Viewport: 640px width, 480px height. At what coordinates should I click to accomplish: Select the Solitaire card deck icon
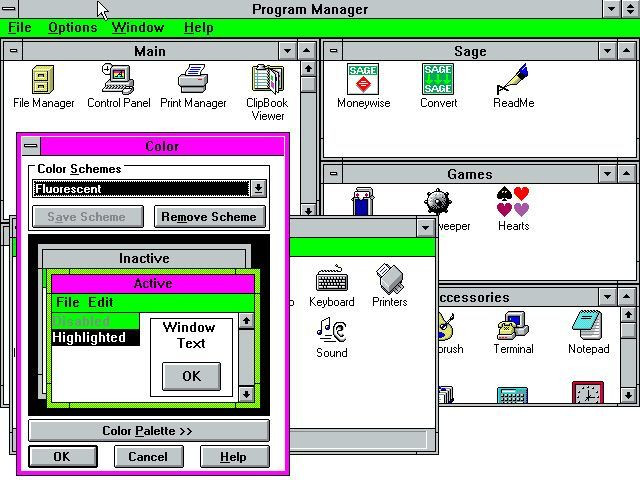362,201
